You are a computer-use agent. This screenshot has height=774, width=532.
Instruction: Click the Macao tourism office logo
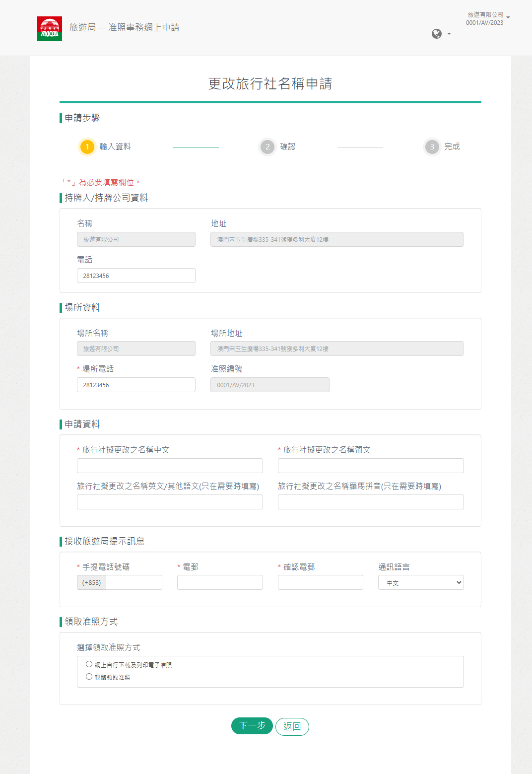pyautogui.click(x=50, y=29)
